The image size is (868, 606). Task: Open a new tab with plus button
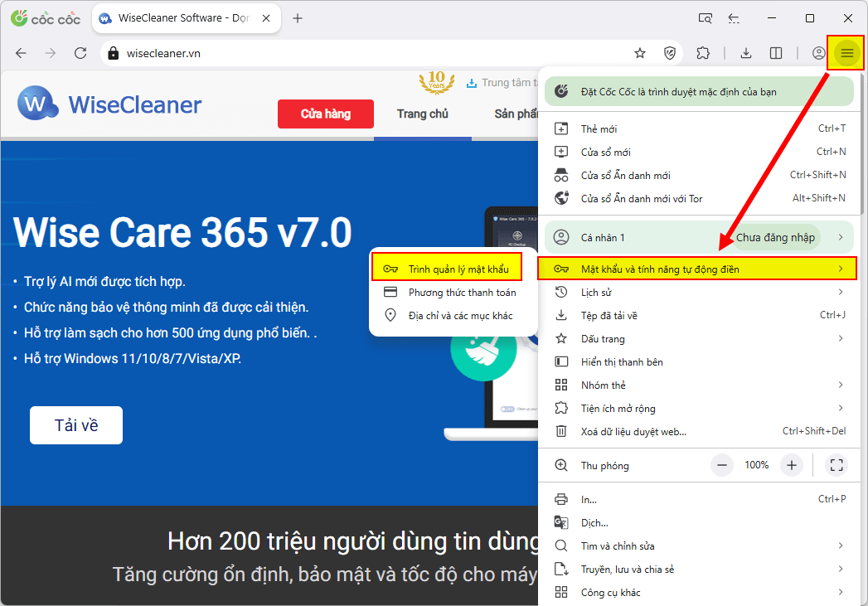click(298, 18)
